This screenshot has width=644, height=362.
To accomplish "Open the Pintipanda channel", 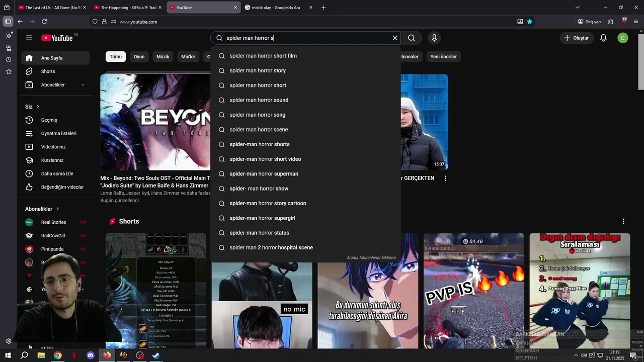I will [x=55, y=249].
